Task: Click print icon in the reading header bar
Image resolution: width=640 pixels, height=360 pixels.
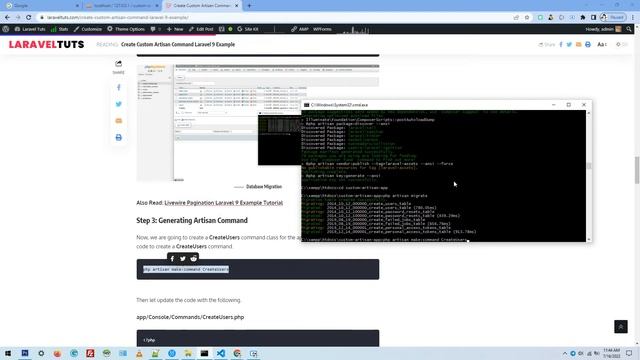Action: point(588,44)
